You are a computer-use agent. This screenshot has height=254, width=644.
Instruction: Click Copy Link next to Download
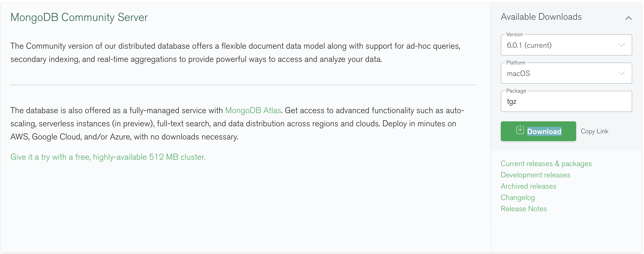point(595,131)
